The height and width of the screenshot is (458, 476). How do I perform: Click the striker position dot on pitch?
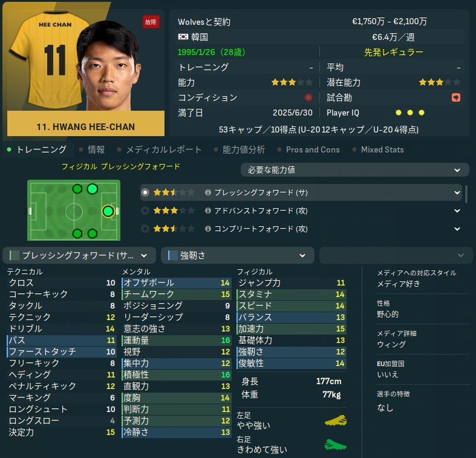(x=108, y=211)
